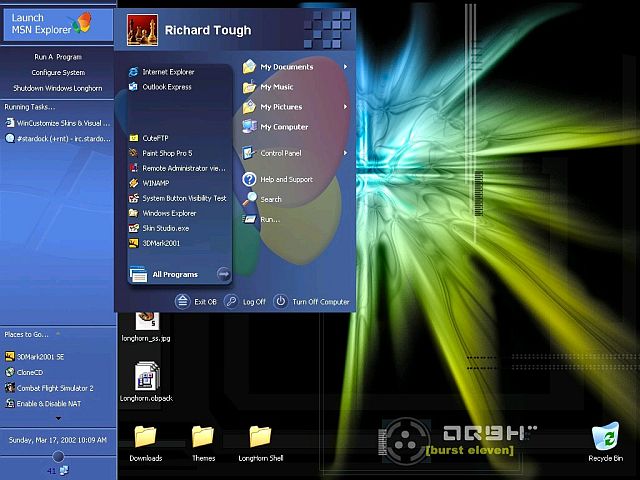Collapse the Places to Go section
Viewport: 640px width, 480px height.
[57, 334]
